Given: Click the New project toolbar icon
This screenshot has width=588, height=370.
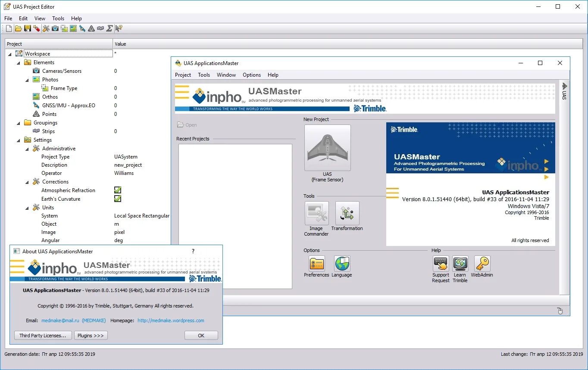Looking at the screenshot, I should tap(9, 28).
